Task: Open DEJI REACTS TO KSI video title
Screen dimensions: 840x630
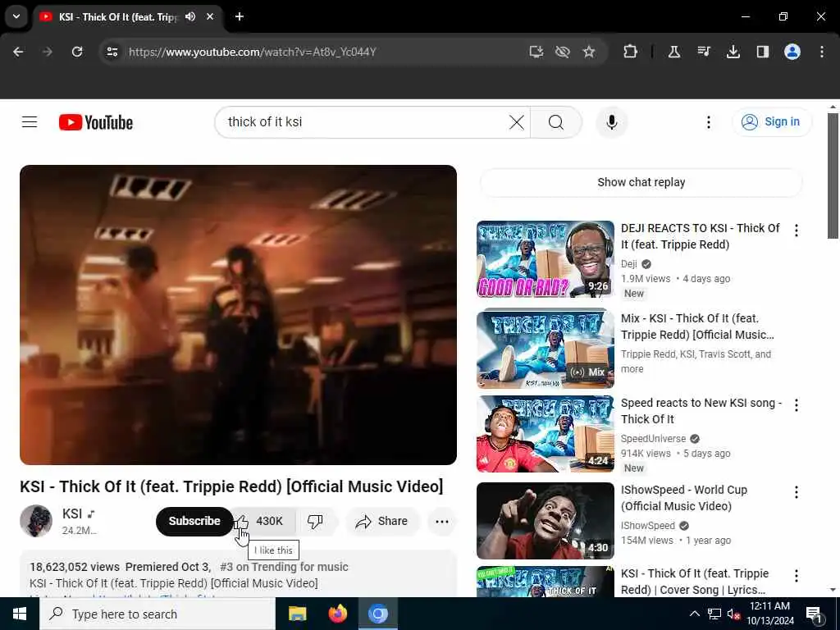Action: tap(701, 236)
